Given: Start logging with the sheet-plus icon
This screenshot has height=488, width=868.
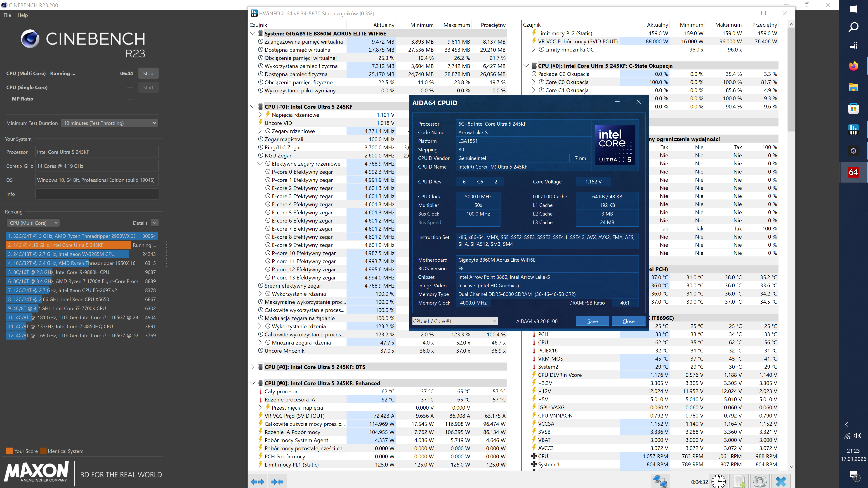Looking at the screenshot, I should (739, 481).
